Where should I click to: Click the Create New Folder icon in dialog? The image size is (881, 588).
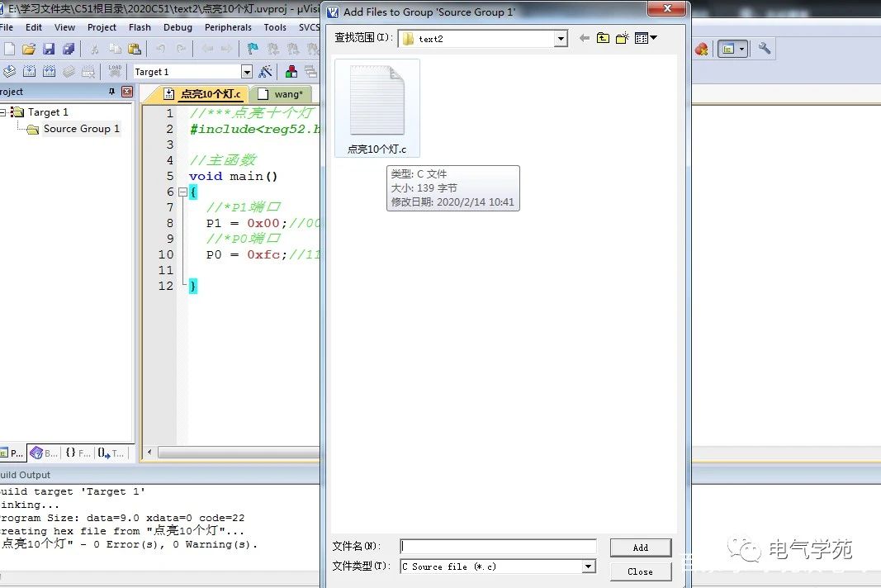(622, 38)
